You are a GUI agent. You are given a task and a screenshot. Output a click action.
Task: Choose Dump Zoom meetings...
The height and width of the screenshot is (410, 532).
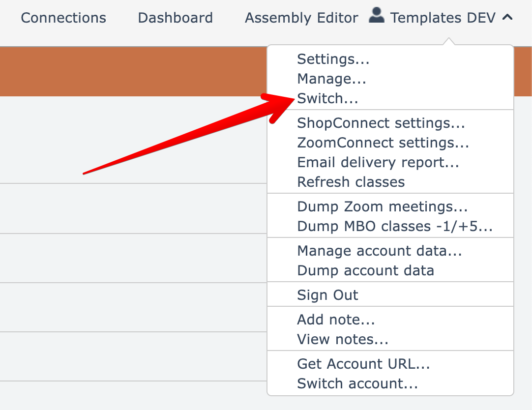382,206
